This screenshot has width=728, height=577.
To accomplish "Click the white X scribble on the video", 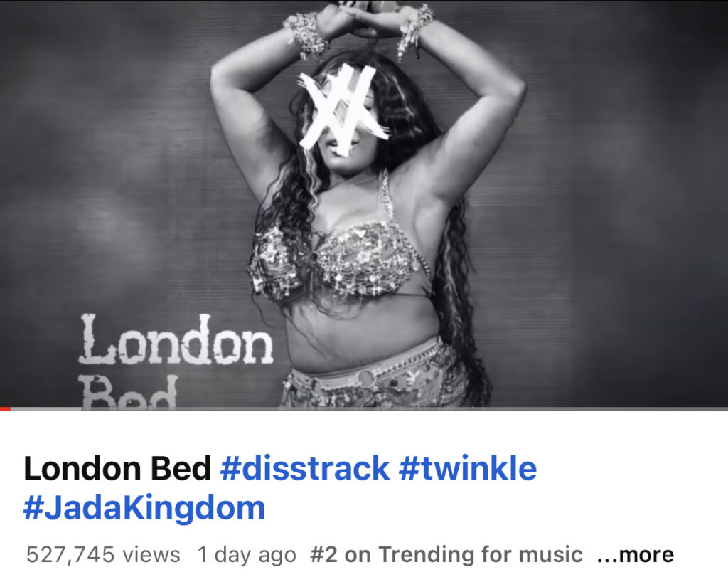I will pos(343,110).
